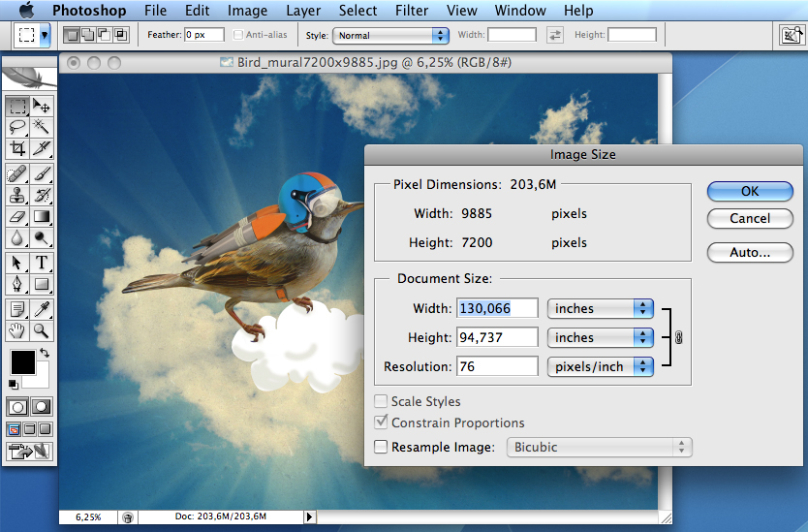Click the black foreground color swatch
The image size is (808, 532).
(x=23, y=363)
